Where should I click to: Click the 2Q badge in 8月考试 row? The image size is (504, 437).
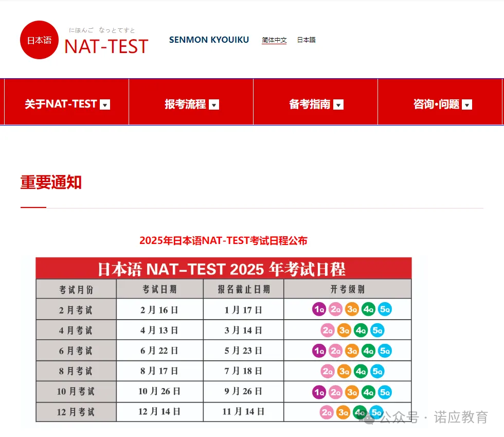pyautogui.click(x=328, y=371)
